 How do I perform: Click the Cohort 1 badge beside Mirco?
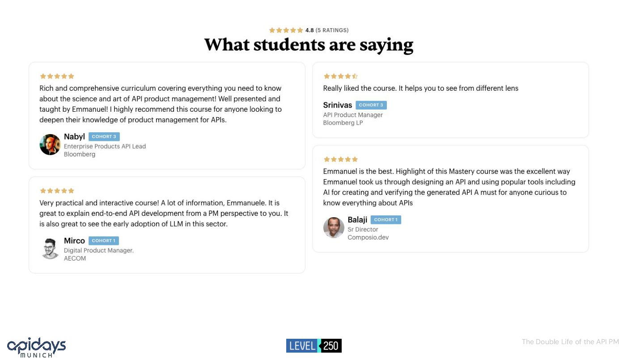click(104, 241)
